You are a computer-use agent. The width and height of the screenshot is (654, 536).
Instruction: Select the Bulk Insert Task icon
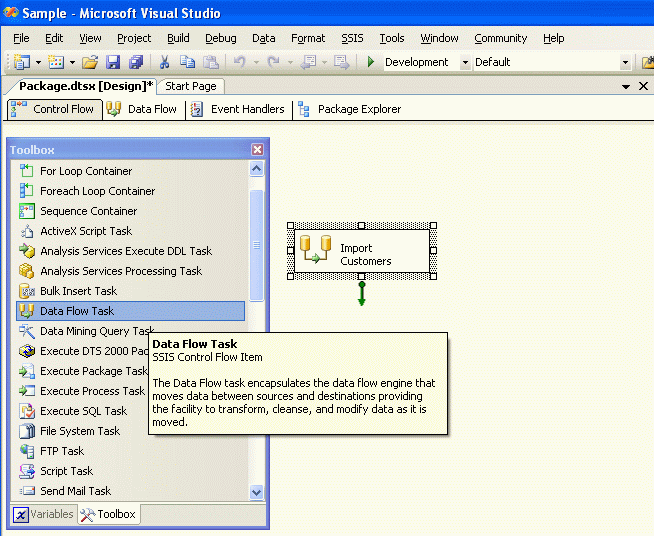pyautogui.click(x=27, y=291)
